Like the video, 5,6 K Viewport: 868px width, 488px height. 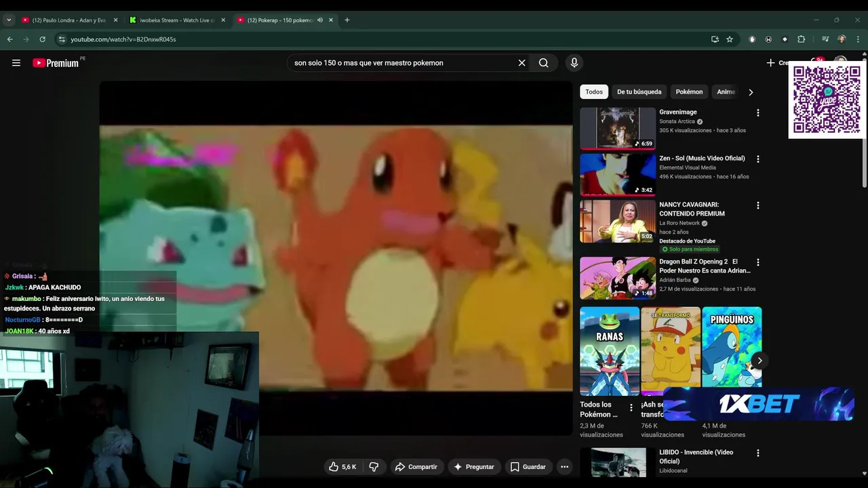click(343, 467)
